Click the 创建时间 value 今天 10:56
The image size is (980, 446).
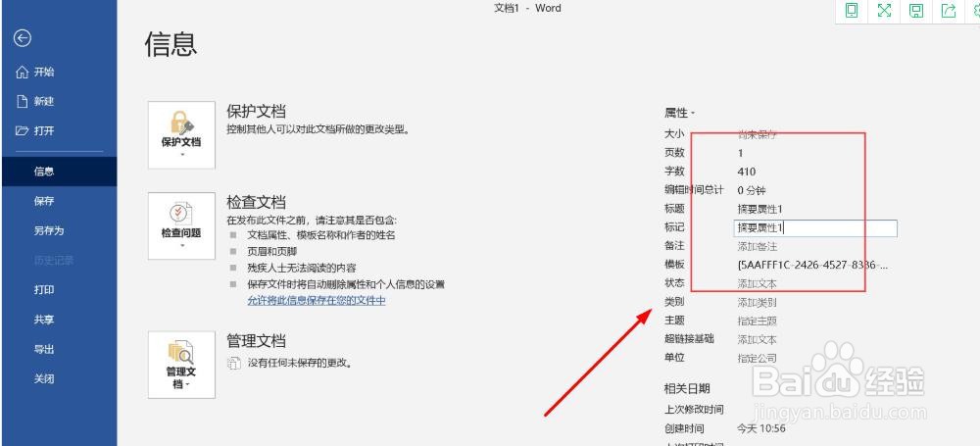pyautogui.click(x=761, y=428)
